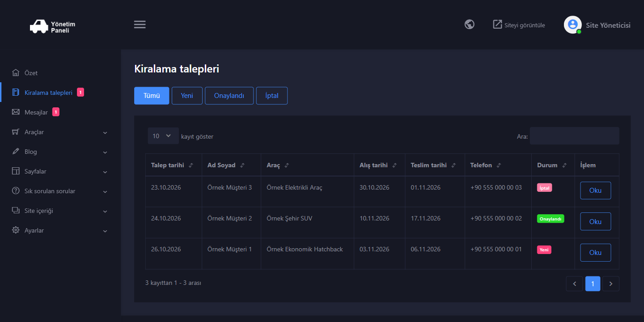Show Onaylandı requests tab
The height and width of the screenshot is (322, 644).
point(229,96)
